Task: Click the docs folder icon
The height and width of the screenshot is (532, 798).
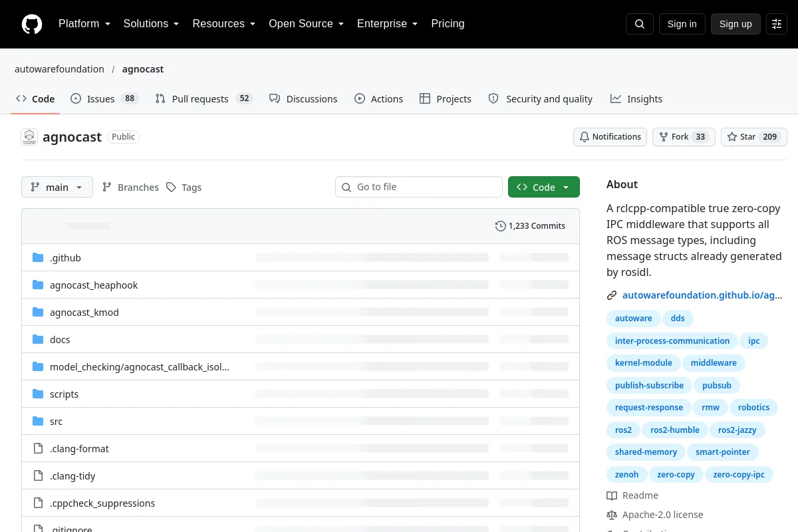Action: (x=38, y=340)
